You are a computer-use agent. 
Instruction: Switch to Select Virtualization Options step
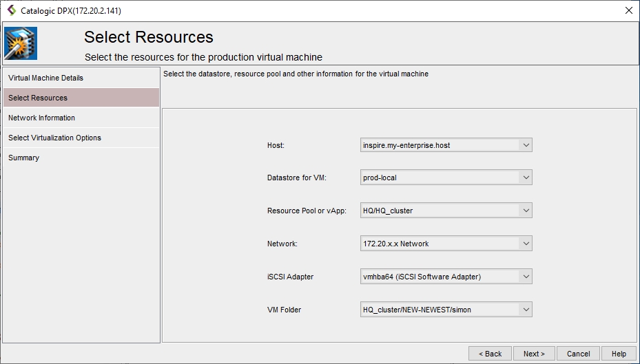(54, 138)
